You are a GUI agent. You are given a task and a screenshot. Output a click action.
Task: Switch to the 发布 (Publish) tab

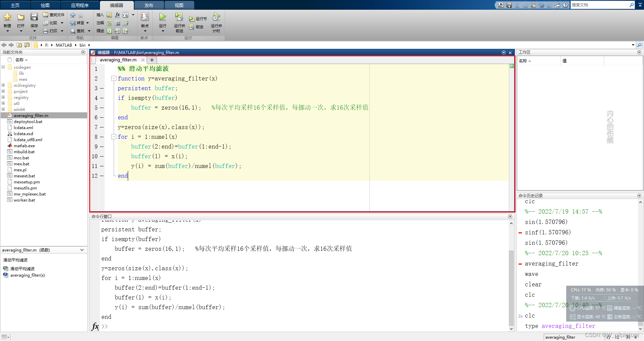tap(149, 5)
